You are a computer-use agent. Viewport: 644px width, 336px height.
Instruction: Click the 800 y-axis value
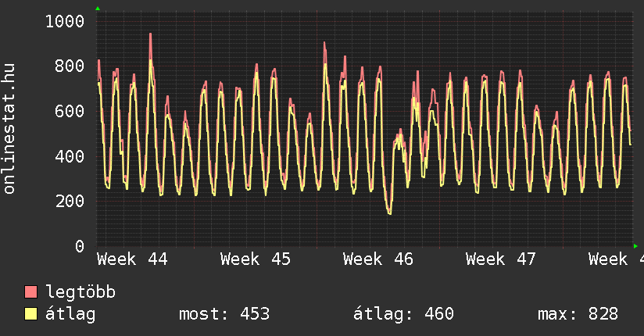[70, 66]
